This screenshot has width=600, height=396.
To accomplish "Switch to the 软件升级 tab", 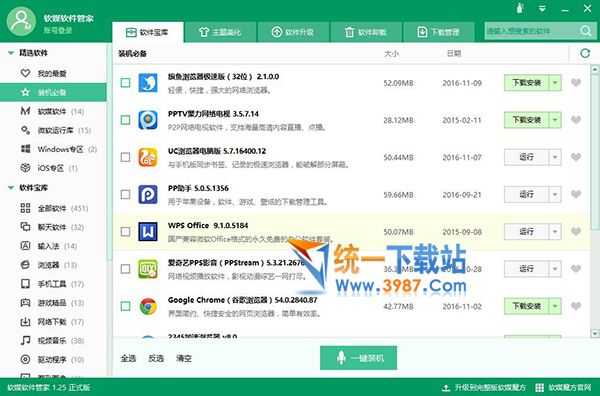I will click(x=293, y=32).
